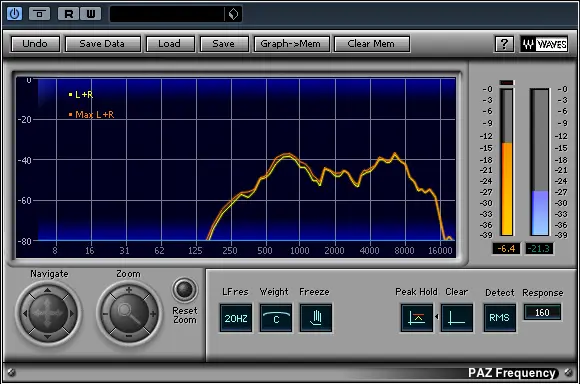Change LFres 20HZ setting
This screenshot has height=384, width=580.
click(236, 318)
